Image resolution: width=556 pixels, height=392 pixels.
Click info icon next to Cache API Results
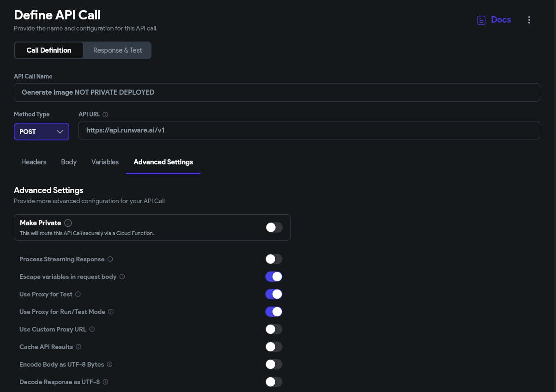coord(78,347)
